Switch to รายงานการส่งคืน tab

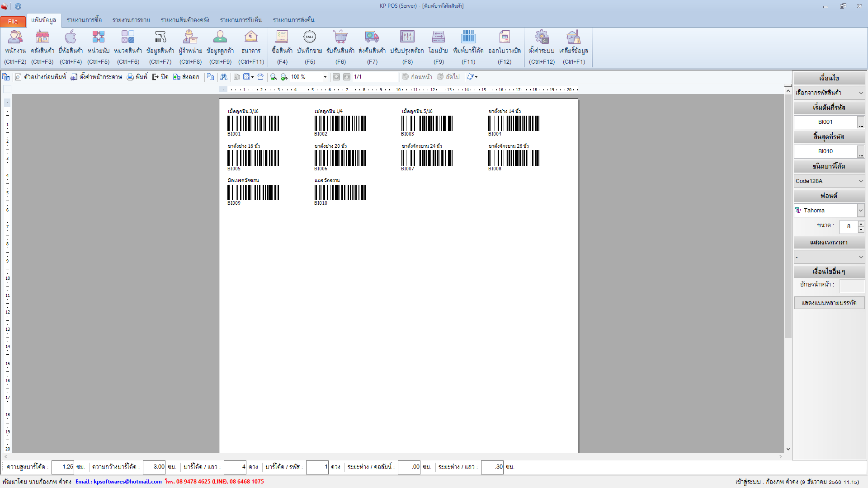(293, 20)
